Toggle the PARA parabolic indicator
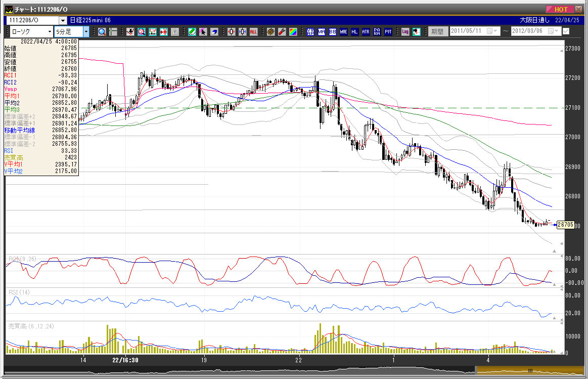 click(x=377, y=32)
